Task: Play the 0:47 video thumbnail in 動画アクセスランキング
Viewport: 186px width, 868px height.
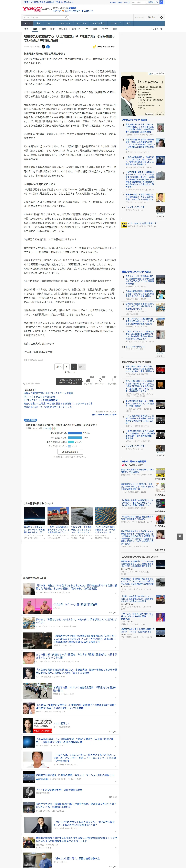Action: tap(160, 370)
